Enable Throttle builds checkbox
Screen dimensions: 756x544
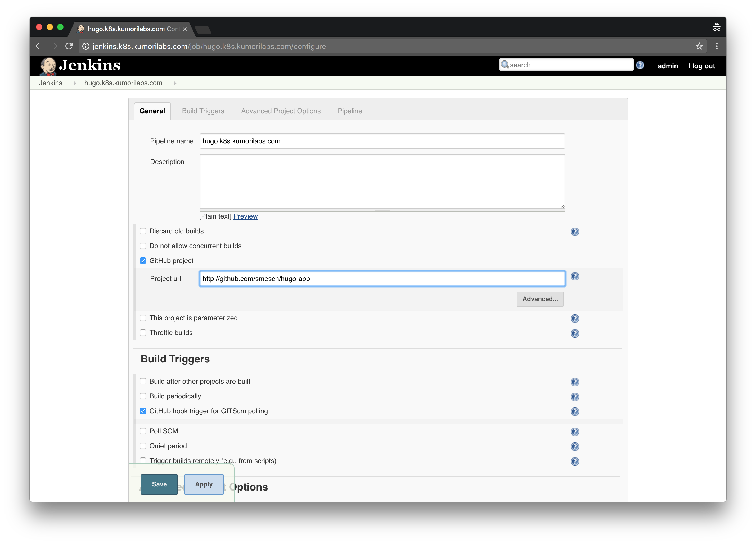pyautogui.click(x=143, y=333)
